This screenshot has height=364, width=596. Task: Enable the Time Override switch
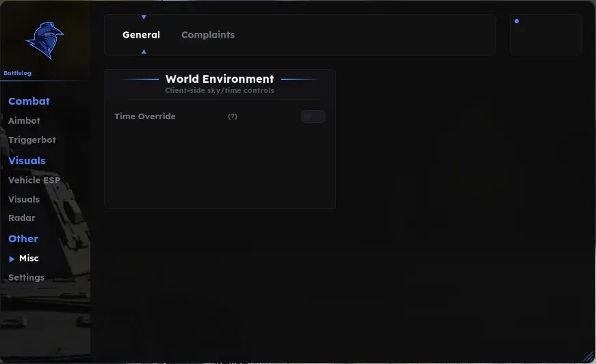coord(313,116)
